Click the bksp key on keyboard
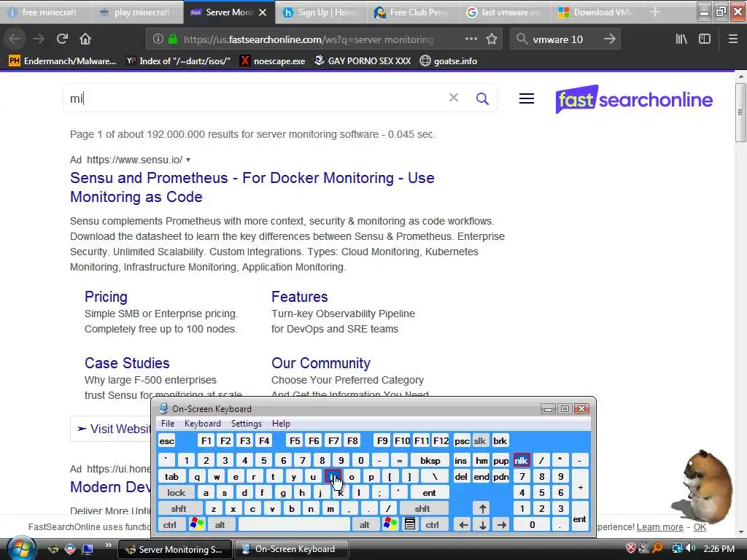Image resolution: width=747 pixels, height=560 pixels. pyautogui.click(x=430, y=460)
